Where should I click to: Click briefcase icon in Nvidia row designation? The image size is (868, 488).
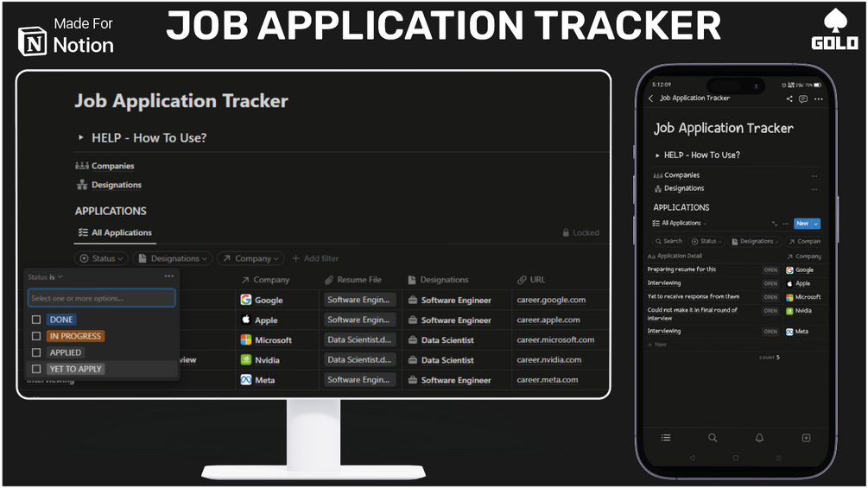pos(413,359)
